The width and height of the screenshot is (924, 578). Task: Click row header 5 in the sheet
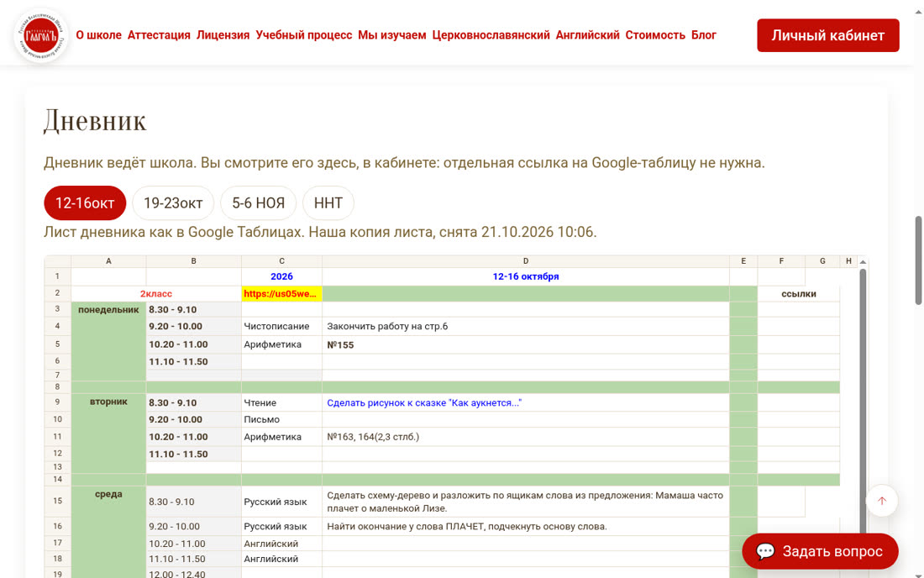[x=58, y=344]
